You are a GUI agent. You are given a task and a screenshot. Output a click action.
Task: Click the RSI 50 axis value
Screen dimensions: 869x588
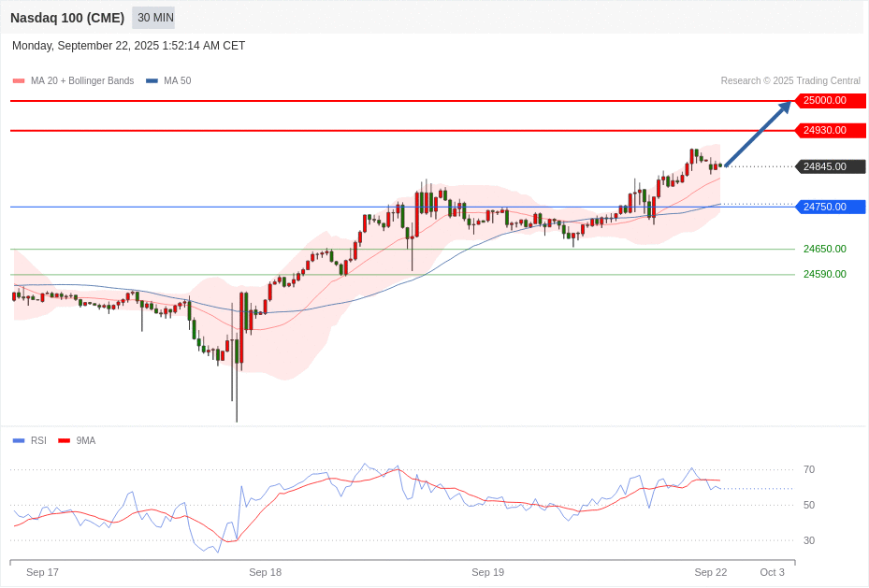[x=809, y=506]
